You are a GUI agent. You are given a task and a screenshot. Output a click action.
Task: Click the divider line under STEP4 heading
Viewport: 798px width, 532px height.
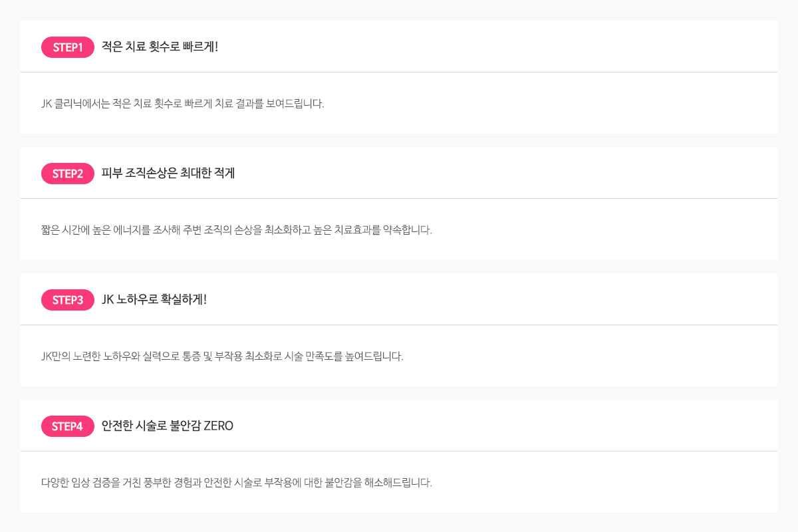click(399, 451)
